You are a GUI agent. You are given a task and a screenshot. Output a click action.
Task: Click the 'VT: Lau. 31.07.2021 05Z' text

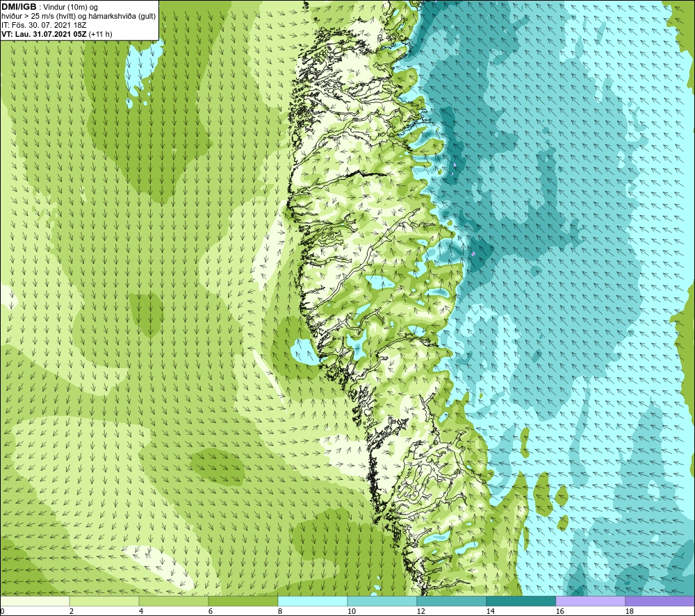[x=44, y=34]
